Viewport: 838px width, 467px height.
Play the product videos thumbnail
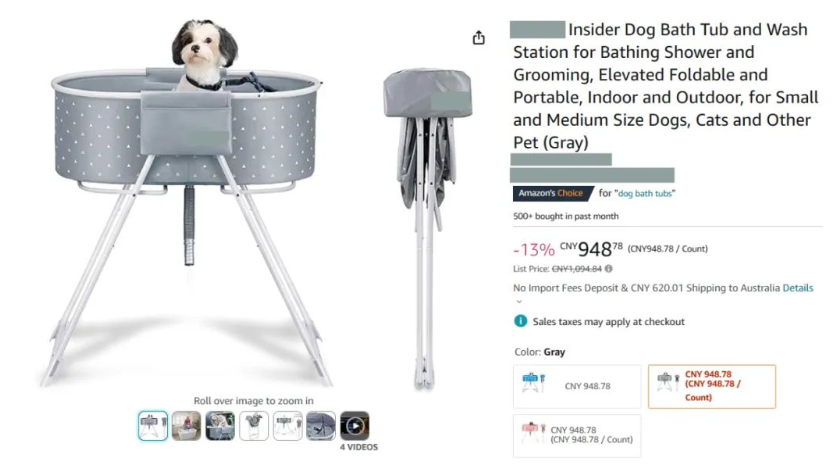tap(354, 426)
